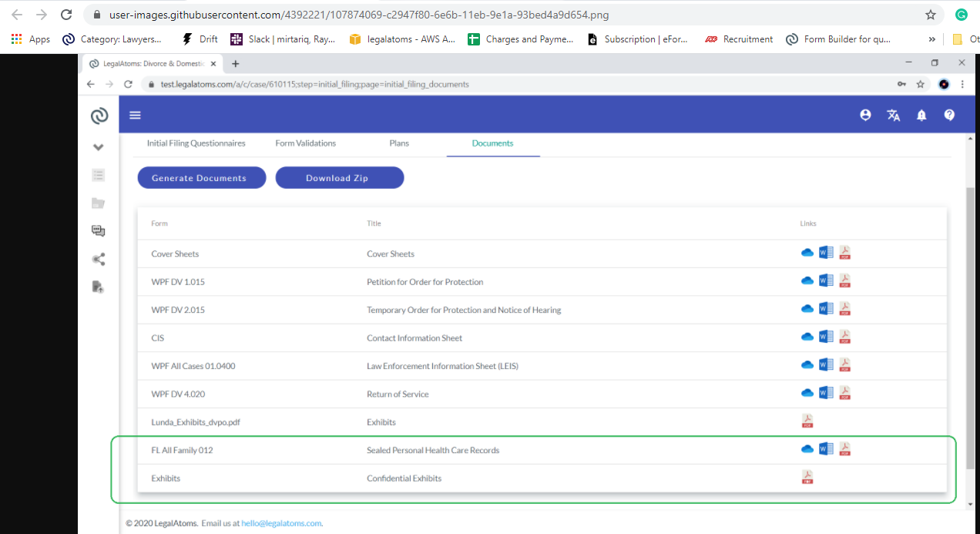Image resolution: width=980 pixels, height=534 pixels.
Task: Open PDF for Confidential Exhibits row
Action: [x=807, y=478]
